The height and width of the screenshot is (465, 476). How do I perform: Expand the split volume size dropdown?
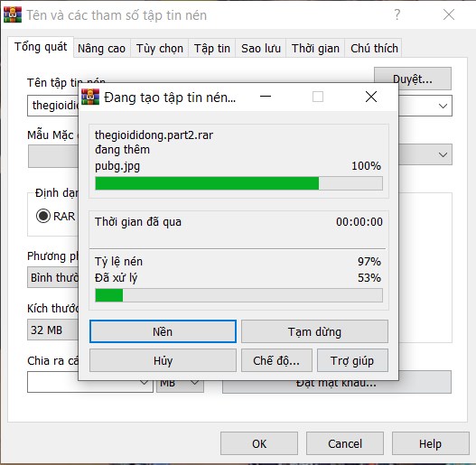click(145, 383)
